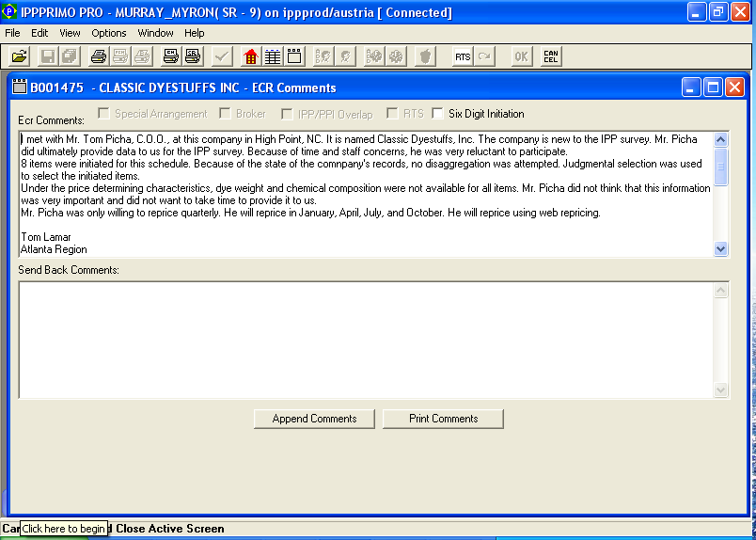The width and height of the screenshot is (756, 540).
Task: Click the grayed checkmark toolbar icon
Action: (222, 56)
